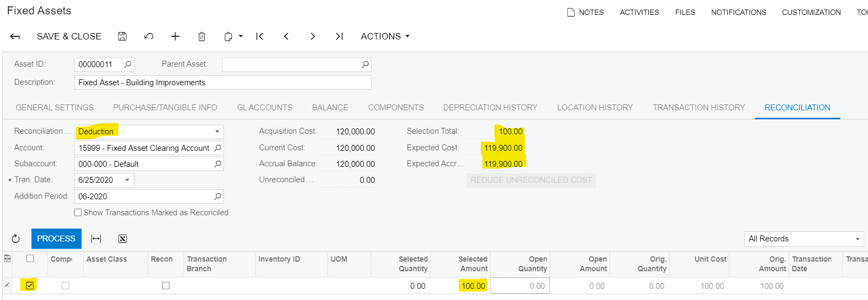Click into the Description text field
The height and width of the screenshot is (300, 868).
[222, 83]
